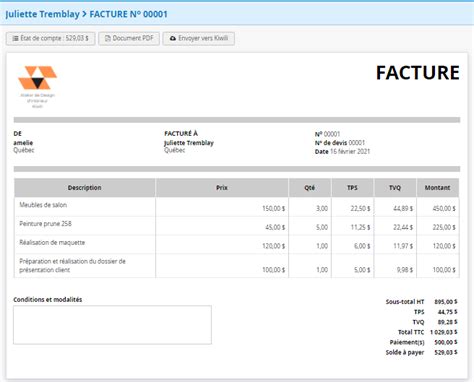
Task: Select the Réalisation de maquette description
Action: 52,242
